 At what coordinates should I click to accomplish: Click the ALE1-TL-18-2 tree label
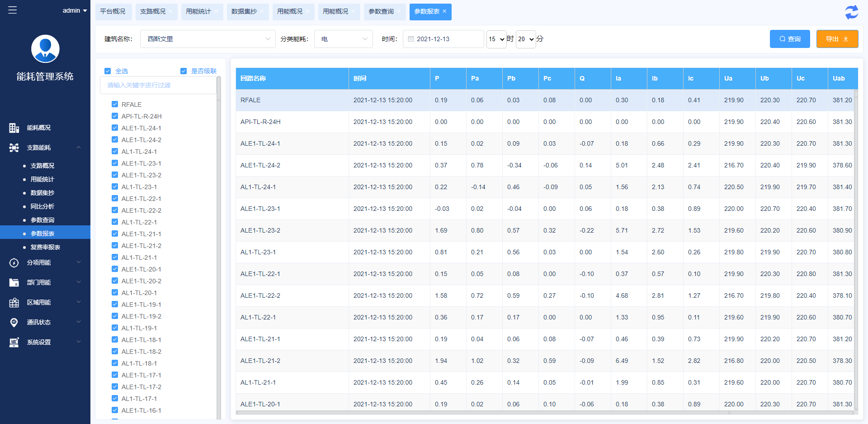pos(142,352)
